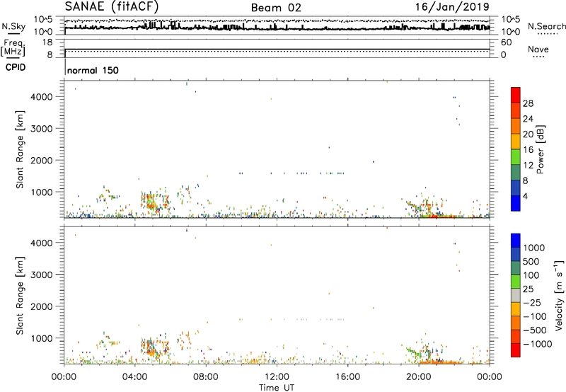Click the "28" tick on power colorbar
This screenshot has height=392, width=566.
[x=528, y=103]
